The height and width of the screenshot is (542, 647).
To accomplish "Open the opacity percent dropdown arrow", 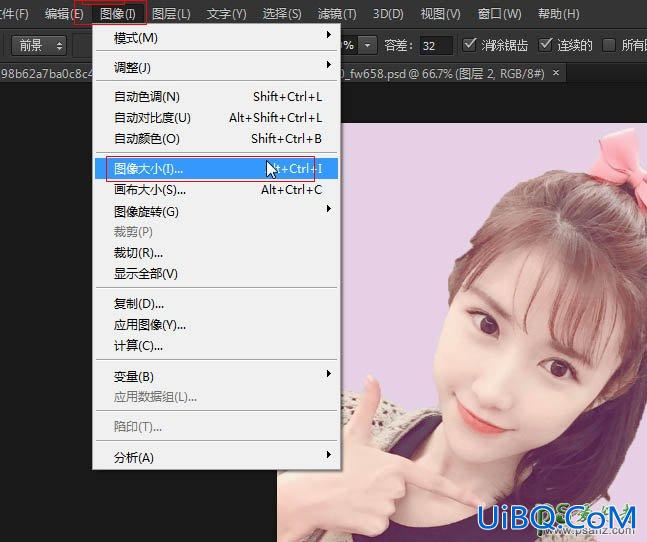I will tap(367, 45).
